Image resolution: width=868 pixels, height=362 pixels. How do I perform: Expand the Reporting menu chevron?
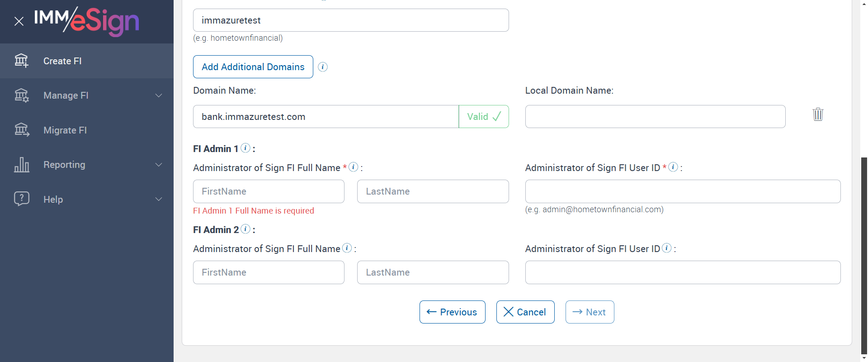pyautogui.click(x=159, y=165)
